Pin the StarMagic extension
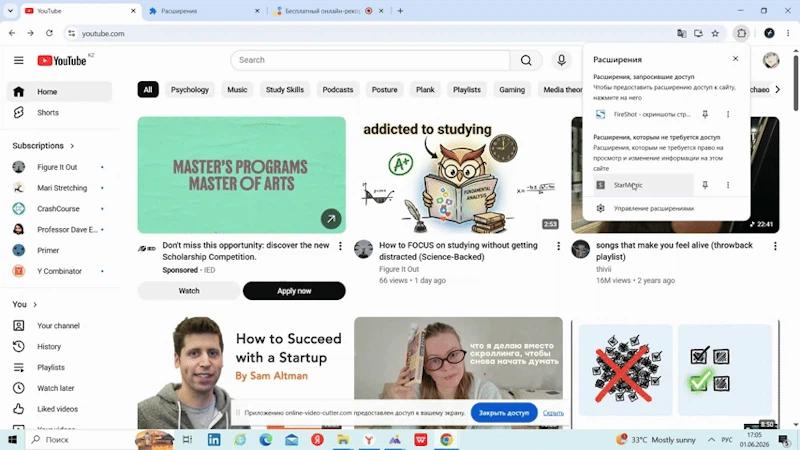The height and width of the screenshot is (450, 800). click(705, 185)
